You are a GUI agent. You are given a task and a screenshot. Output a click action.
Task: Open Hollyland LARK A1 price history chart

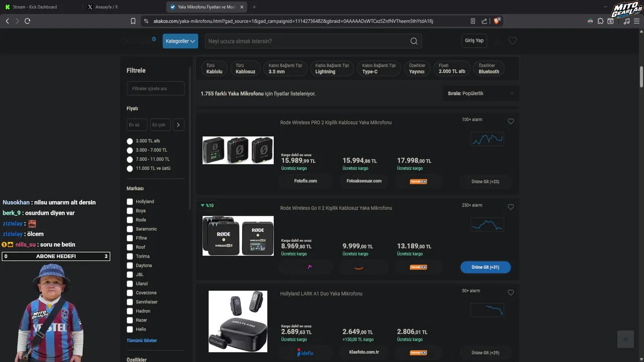point(487,310)
